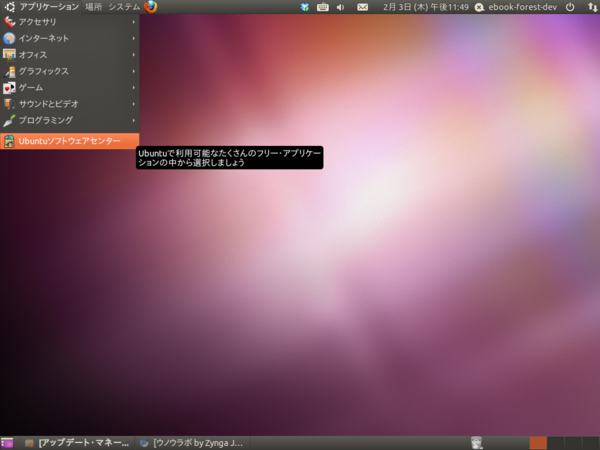Open the ebook-forest-dev user menu
Screen dimensions: 600x450
click(x=515, y=7)
